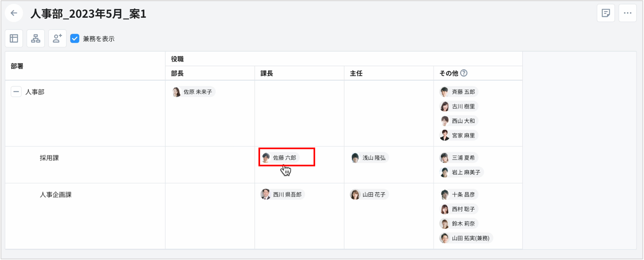Select 採用課 department row label
Image resolution: width=644 pixels, height=260 pixels.
[x=49, y=158]
